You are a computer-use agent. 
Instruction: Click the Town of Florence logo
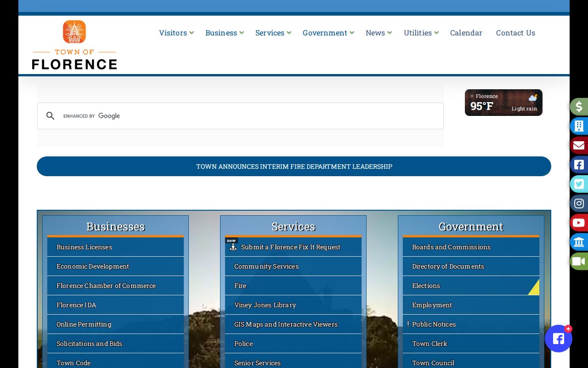pos(74,45)
